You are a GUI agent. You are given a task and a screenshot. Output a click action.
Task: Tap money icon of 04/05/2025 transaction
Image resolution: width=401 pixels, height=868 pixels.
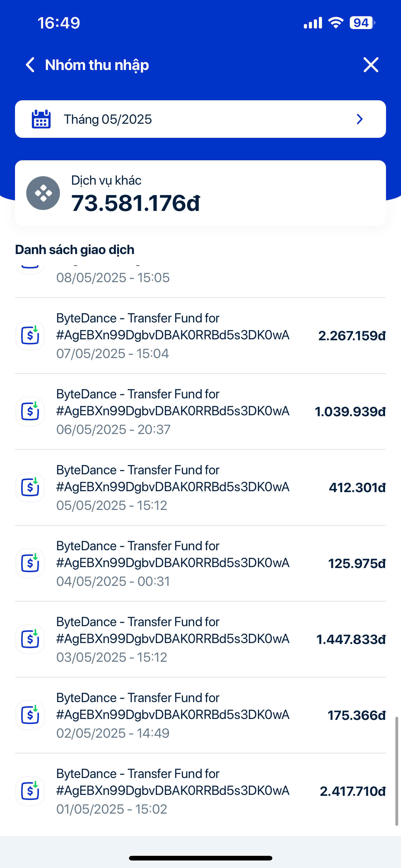coord(30,563)
